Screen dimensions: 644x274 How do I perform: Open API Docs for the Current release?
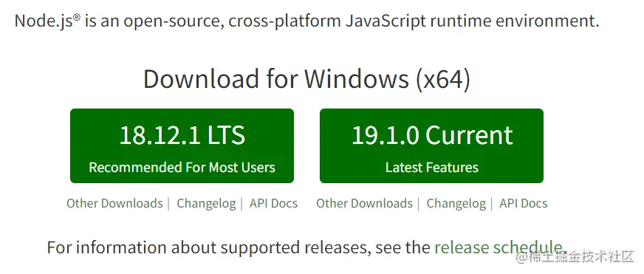click(523, 203)
